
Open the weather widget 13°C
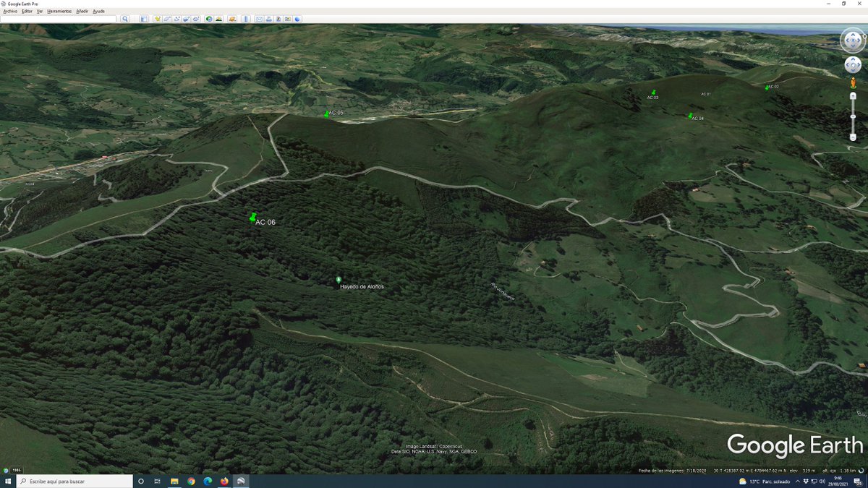pos(765,481)
